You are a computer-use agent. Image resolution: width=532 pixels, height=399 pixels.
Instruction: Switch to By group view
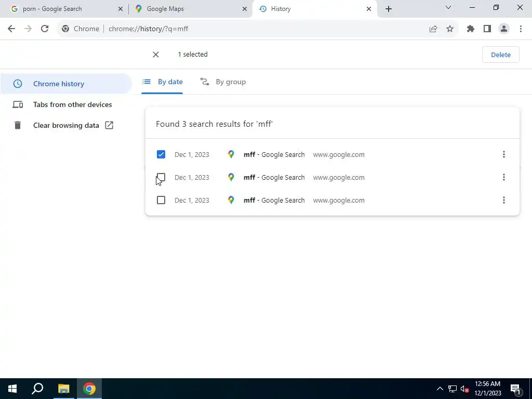[223, 82]
